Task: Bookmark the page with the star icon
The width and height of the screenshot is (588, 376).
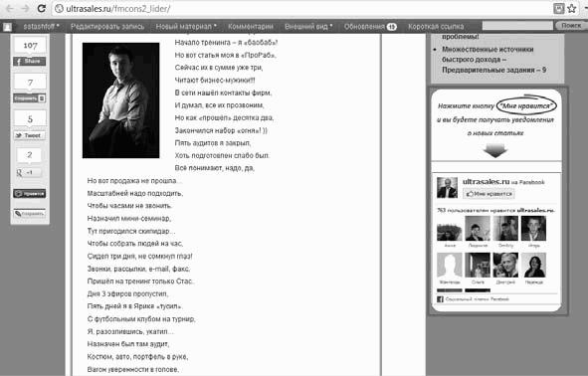Action: click(x=572, y=8)
